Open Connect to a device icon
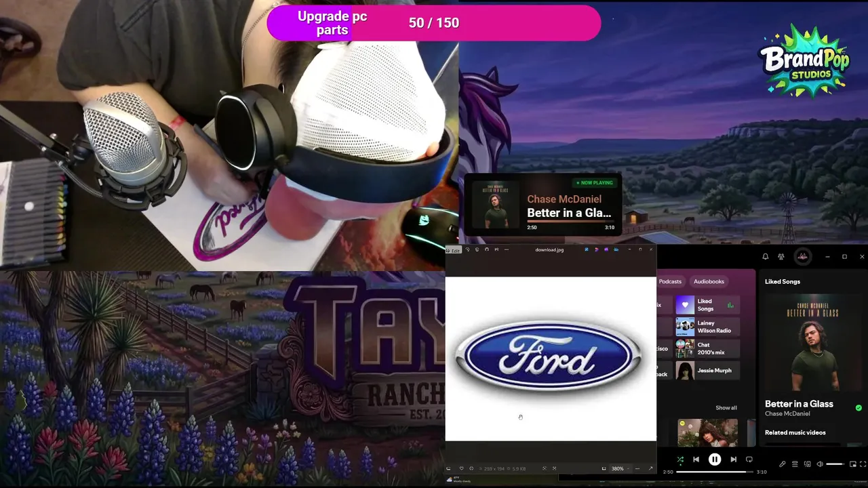The height and width of the screenshot is (488, 868). (x=807, y=464)
